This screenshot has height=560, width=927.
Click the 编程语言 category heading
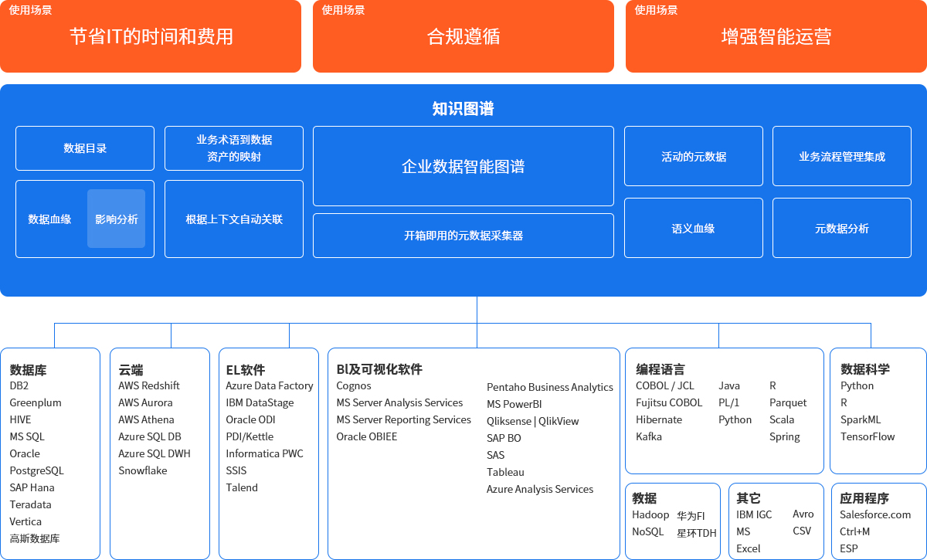[660, 369]
